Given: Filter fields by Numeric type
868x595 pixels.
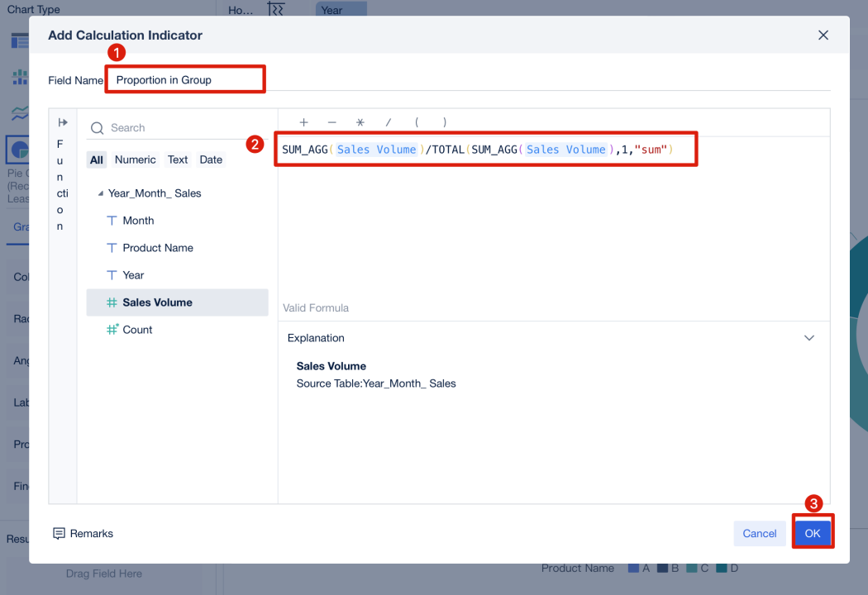Looking at the screenshot, I should pyautogui.click(x=135, y=159).
